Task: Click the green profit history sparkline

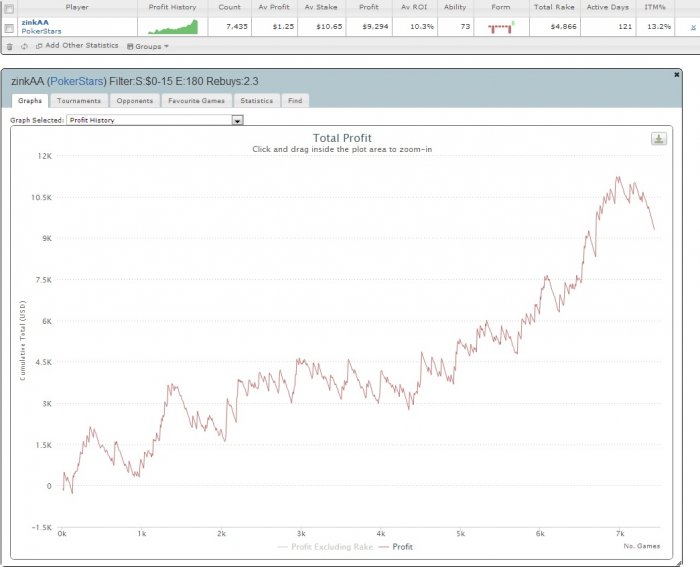Action: point(173,27)
